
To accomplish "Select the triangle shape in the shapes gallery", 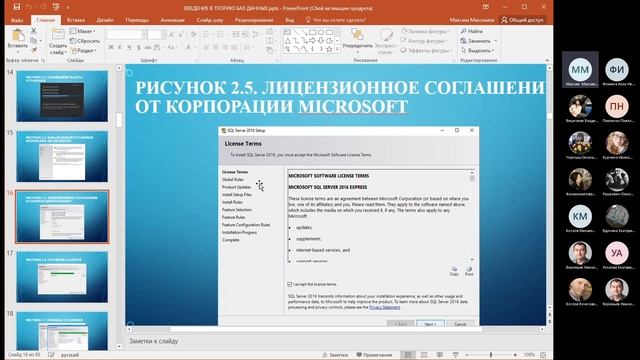I will tap(288, 40).
